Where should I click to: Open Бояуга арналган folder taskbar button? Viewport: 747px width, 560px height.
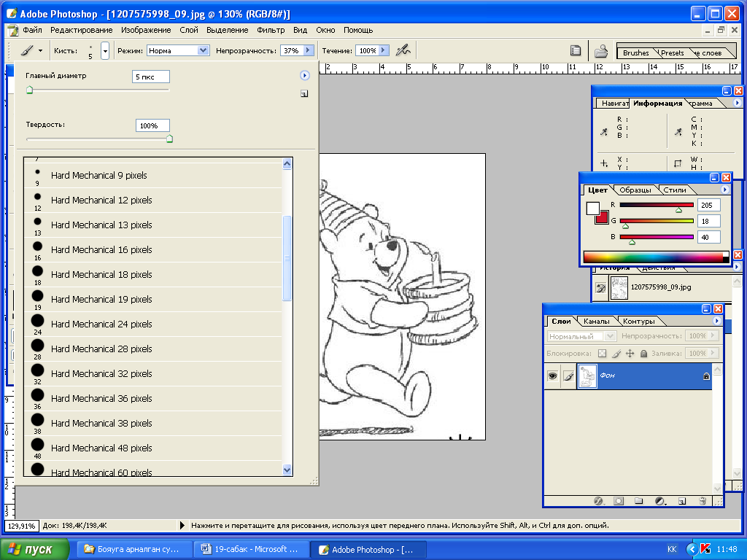133,549
